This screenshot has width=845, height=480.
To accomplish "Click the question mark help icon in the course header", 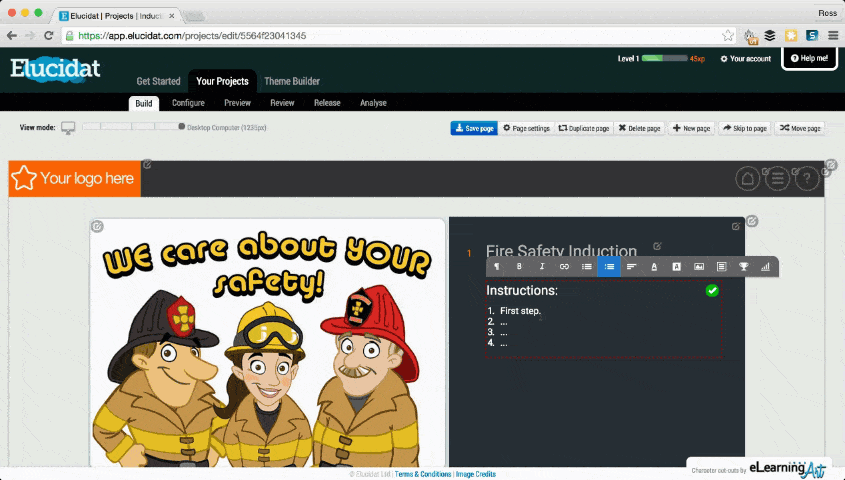I will [807, 178].
